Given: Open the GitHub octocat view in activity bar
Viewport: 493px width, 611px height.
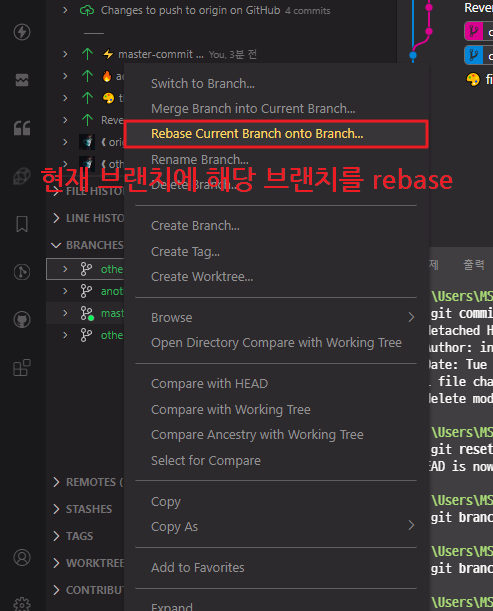Looking at the screenshot, I should click(22, 320).
